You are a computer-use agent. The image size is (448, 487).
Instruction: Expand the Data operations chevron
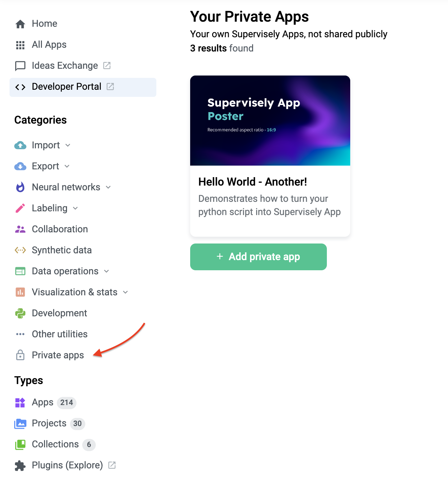[107, 271]
